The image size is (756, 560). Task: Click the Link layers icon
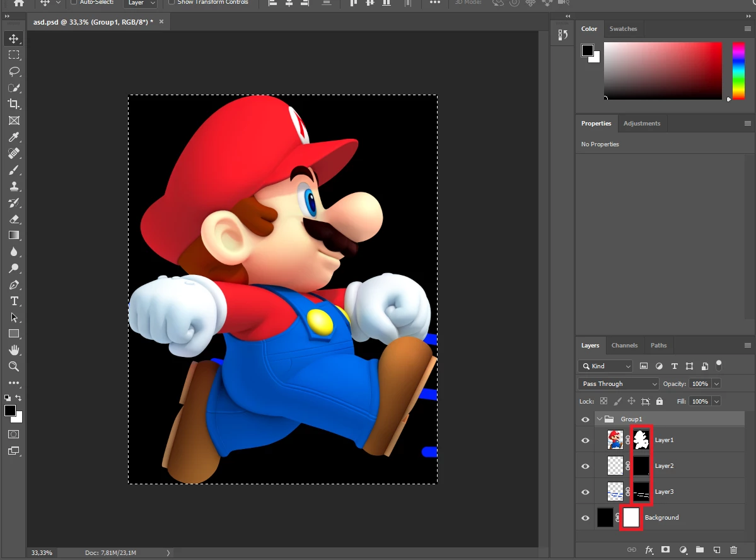click(x=632, y=550)
